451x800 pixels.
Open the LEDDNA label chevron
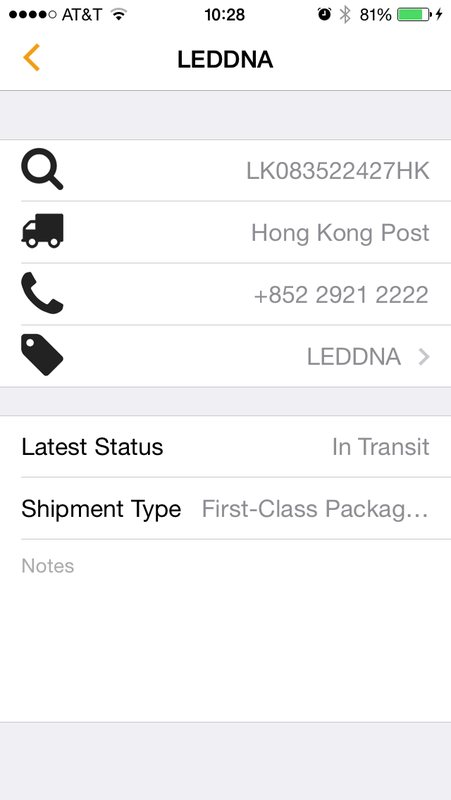[x=424, y=357]
